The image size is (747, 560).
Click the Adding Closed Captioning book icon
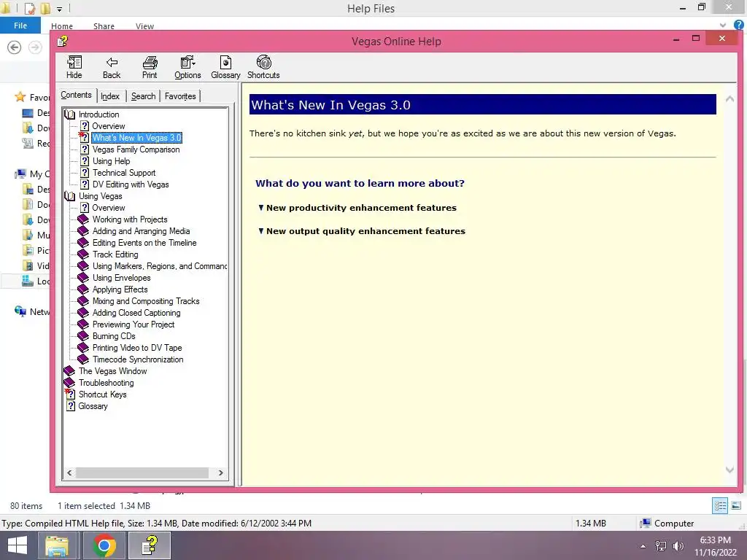pos(83,313)
